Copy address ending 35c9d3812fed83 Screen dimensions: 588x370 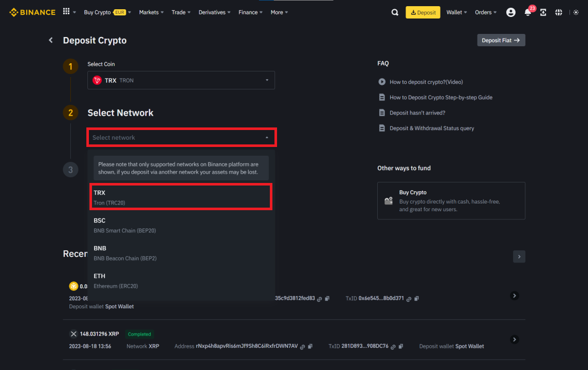tap(327, 299)
